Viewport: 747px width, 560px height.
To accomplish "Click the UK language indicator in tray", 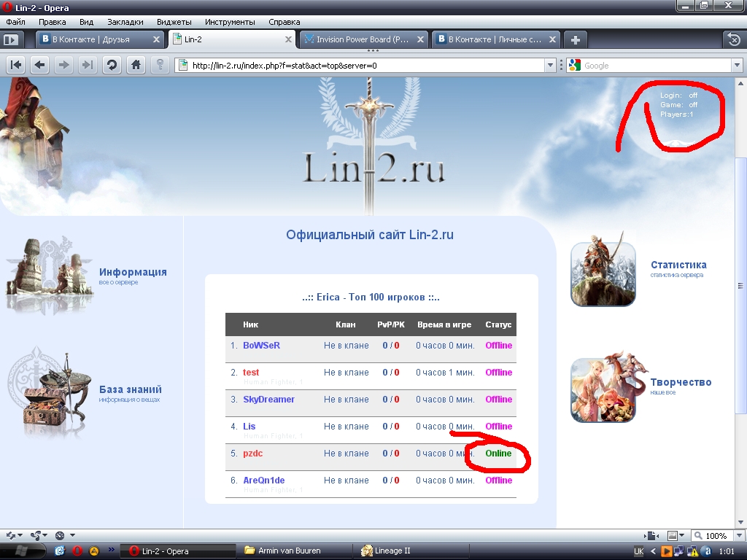I will (639, 551).
